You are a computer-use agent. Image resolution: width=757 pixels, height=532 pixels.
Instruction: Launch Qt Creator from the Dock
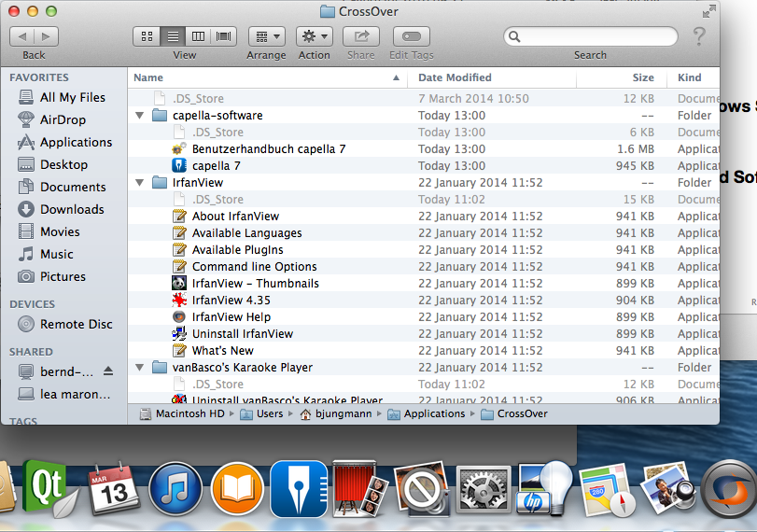[x=49, y=487]
